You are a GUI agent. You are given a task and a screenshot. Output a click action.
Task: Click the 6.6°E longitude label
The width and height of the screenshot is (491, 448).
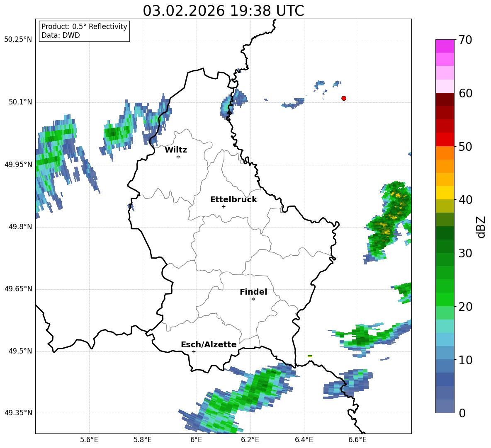(x=357, y=440)
